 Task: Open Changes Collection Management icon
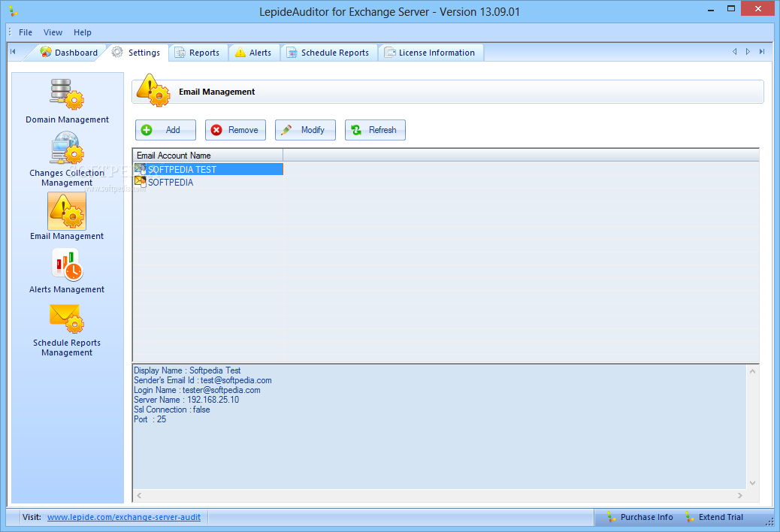point(67,148)
